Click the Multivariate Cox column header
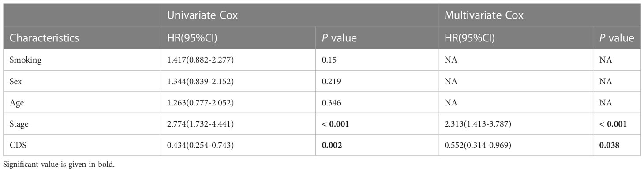This screenshot has width=644, height=172. (x=484, y=15)
